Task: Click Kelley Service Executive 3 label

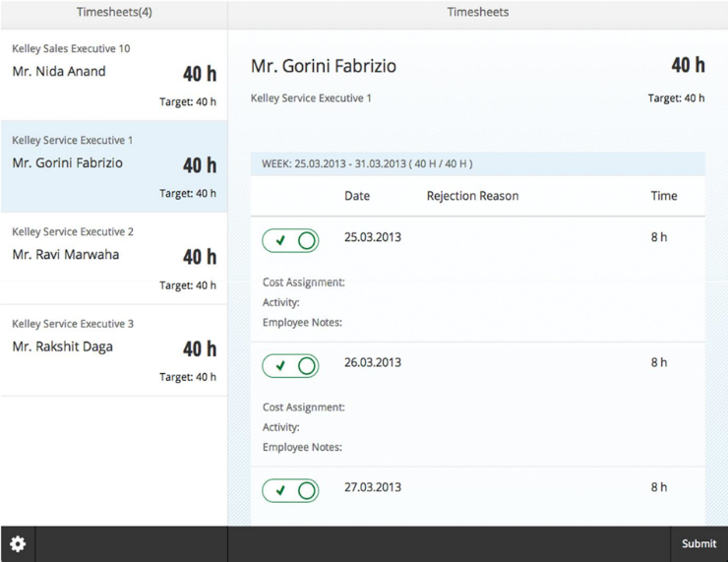Action: click(x=73, y=324)
